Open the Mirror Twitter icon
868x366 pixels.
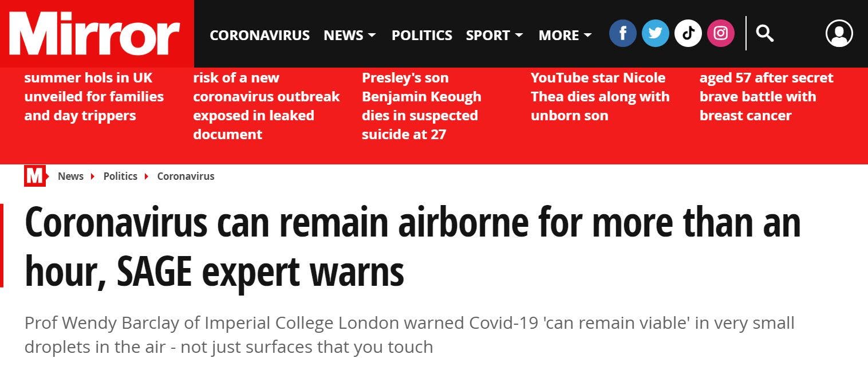click(655, 34)
